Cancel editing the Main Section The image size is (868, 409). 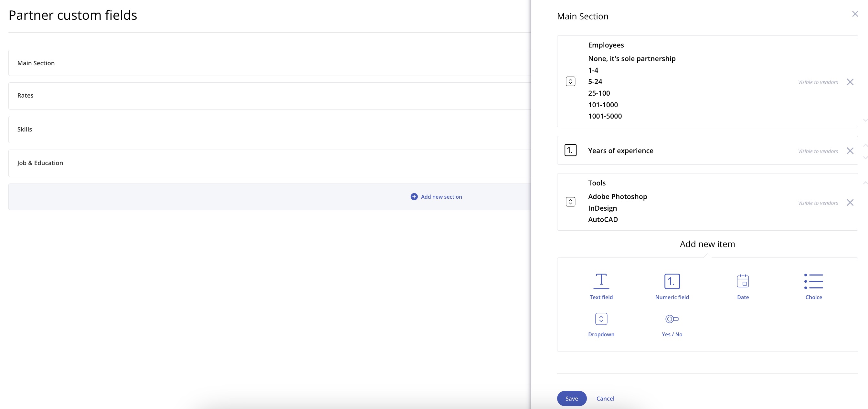[x=605, y=398]
